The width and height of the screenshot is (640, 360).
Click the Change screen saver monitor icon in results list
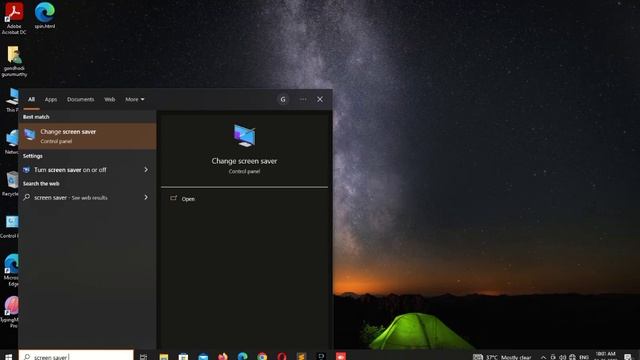[x=30, y=134]
